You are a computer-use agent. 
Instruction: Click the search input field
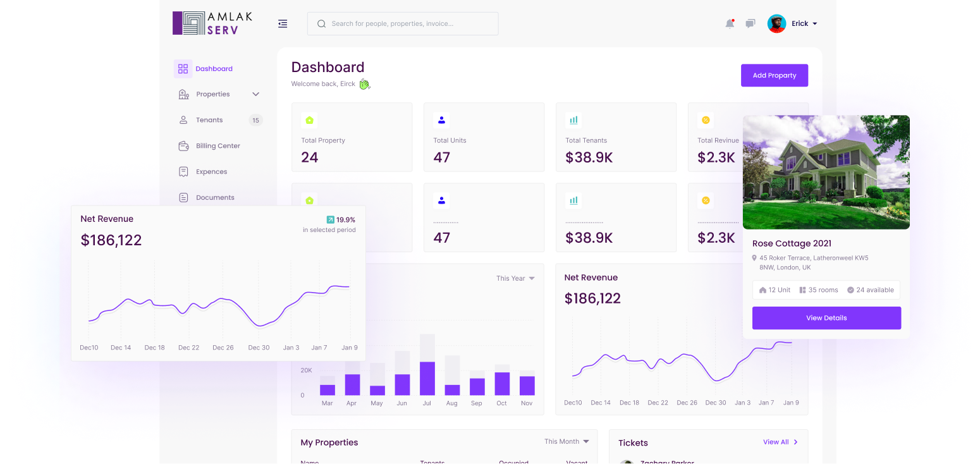tap(403, 23)
